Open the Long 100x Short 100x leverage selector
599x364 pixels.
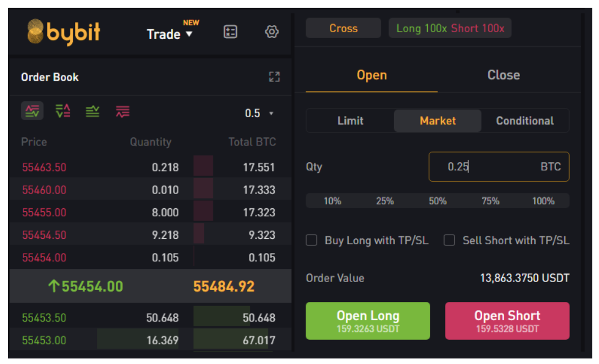coord(450,29)
